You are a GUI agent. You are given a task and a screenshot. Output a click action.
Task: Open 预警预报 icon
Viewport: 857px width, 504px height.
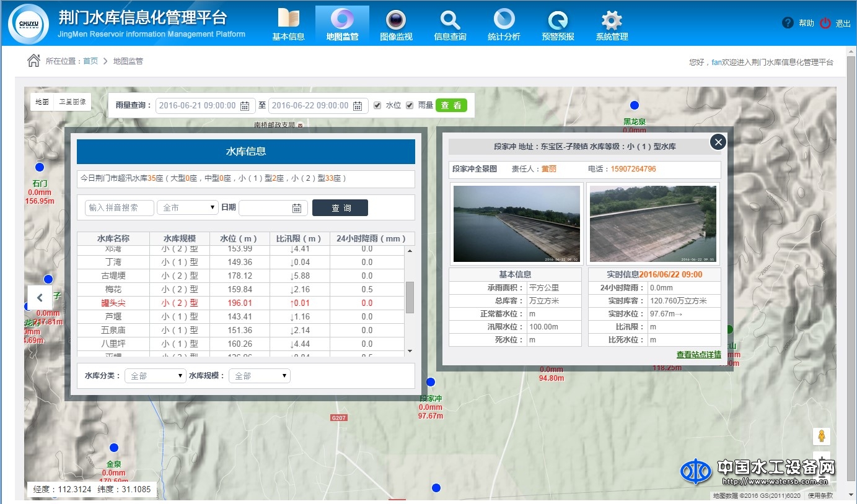pyautogui.click(x=558, y=19)
